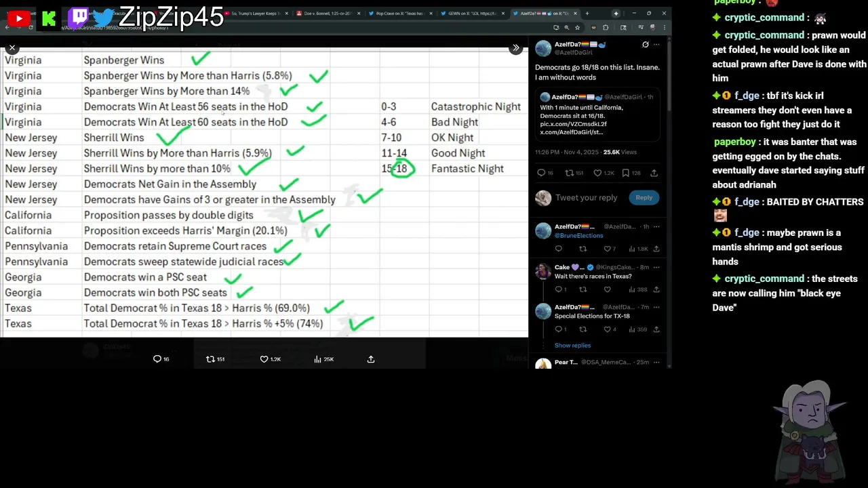This screenshot has height=488, width=868.
Task: Share Cake's tweet with 388 views
Action: tap(656, 289)
